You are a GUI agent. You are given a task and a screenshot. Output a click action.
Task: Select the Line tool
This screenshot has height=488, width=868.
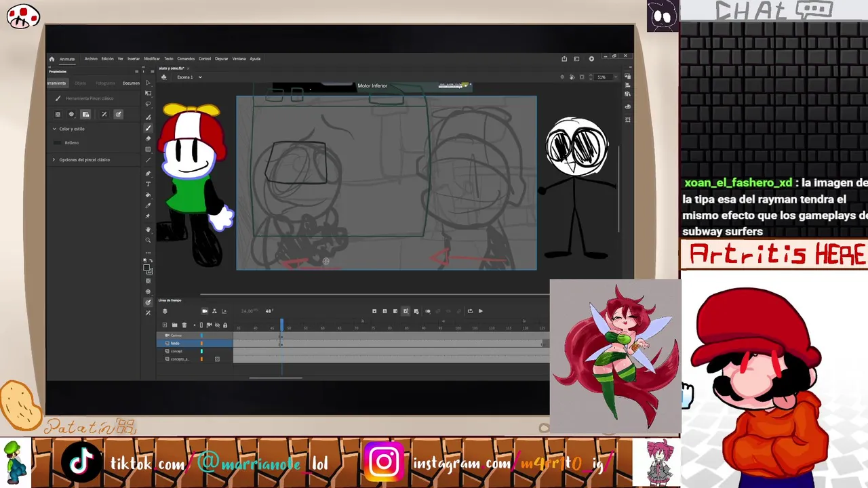[148, 160]
